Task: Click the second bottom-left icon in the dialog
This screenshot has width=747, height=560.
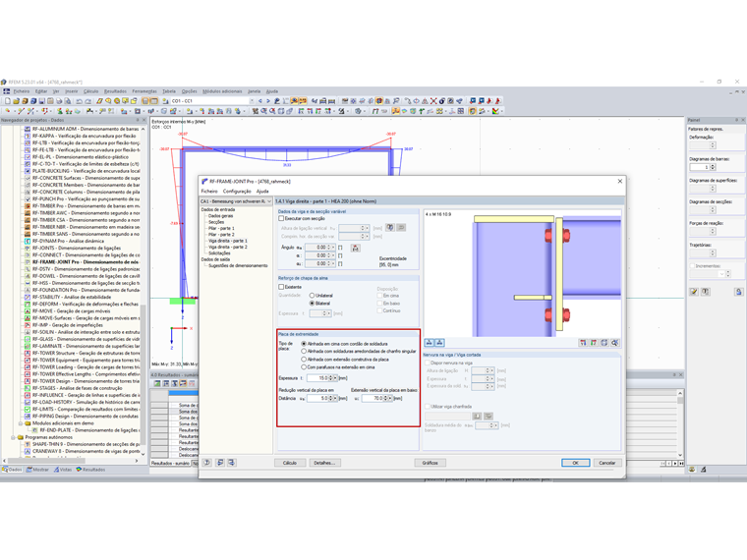Action: tap(219, 463)
